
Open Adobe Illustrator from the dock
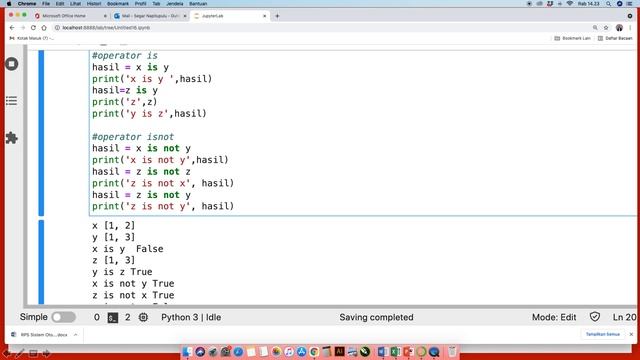pyautogui.click(x=340, y=351)
